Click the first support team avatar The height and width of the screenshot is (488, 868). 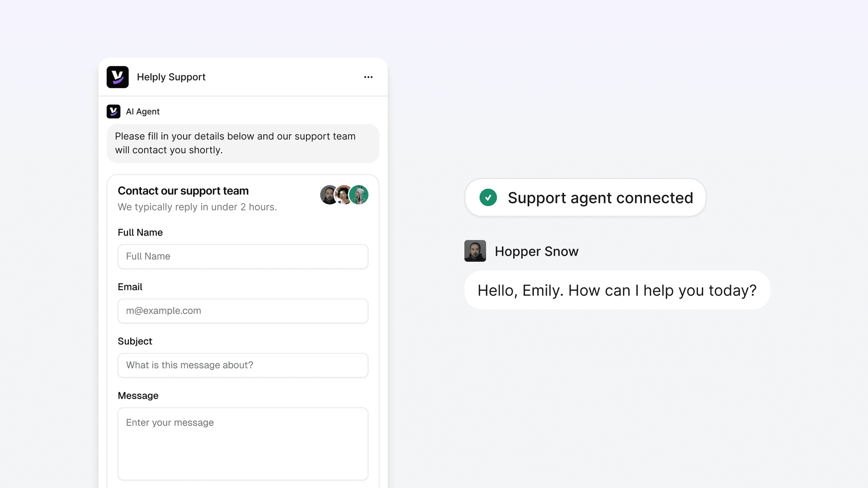click(328, 195)
